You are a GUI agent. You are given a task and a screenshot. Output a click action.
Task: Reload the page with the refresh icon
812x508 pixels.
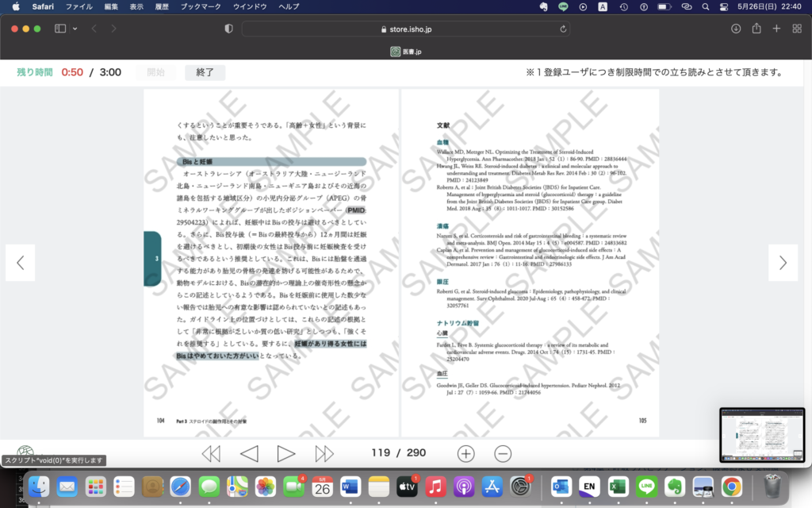[x=563, y=29]
